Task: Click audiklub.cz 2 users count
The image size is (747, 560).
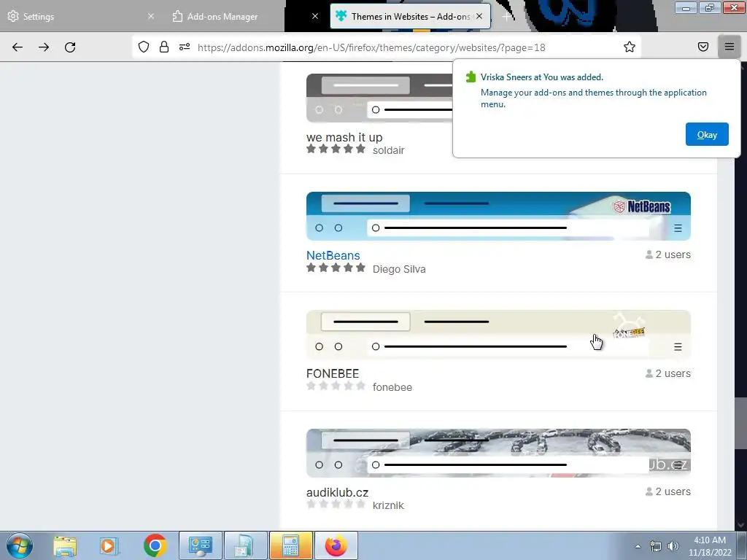Action: click(668, 491)
